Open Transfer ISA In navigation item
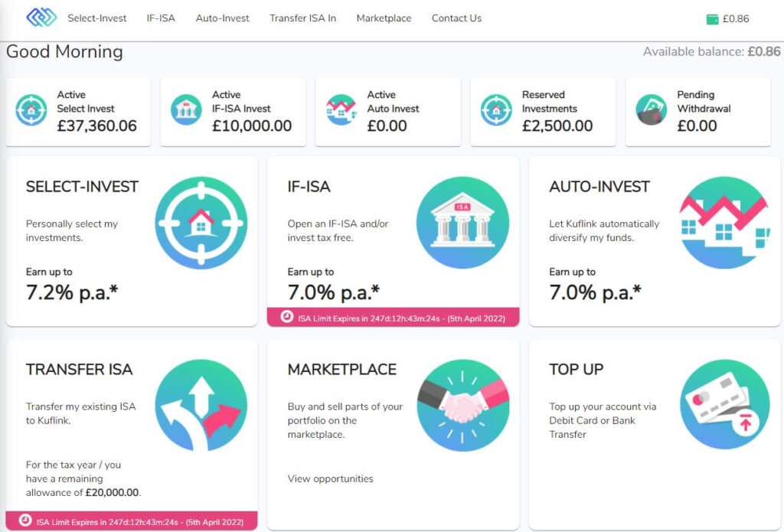This screenshot has width=784, height=532. click(x=303, y=18)
